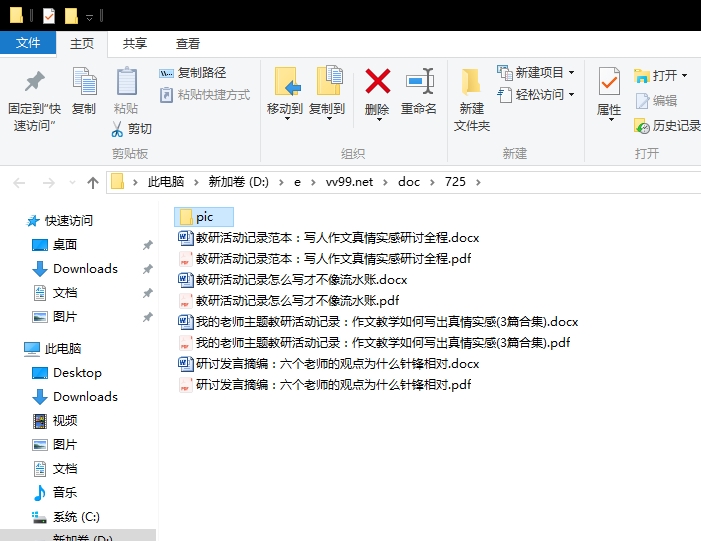701x541 pixels.
Task: Open 视频 folder under This PC
Action: (65, 421)
